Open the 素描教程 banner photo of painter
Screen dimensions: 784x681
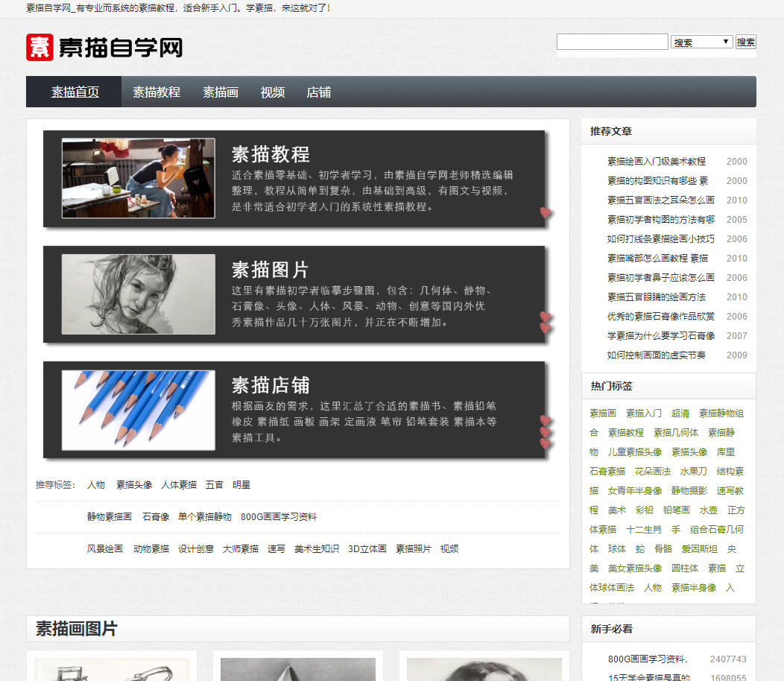coord(139,178)
